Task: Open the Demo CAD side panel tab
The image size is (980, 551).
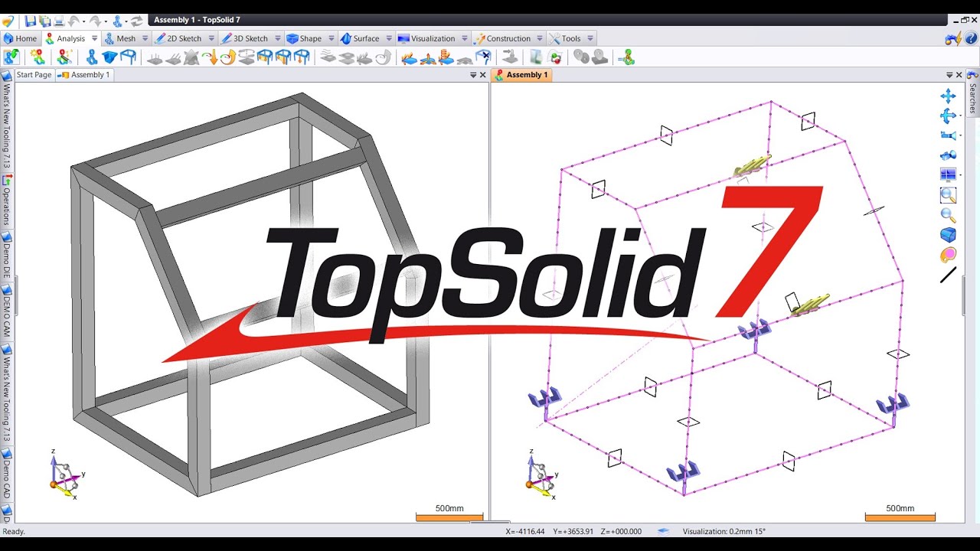Action: [6, 476]
